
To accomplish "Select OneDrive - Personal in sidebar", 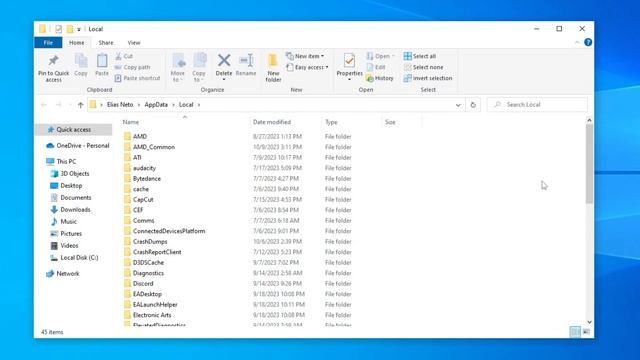I will point(78,146).
